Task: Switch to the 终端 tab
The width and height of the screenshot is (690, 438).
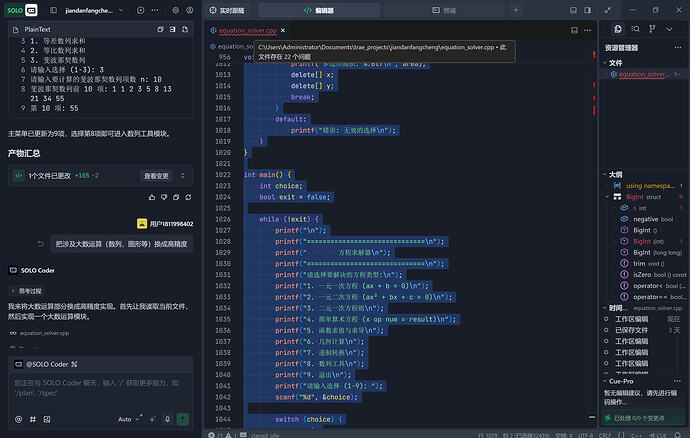Action: pos(444,10)
